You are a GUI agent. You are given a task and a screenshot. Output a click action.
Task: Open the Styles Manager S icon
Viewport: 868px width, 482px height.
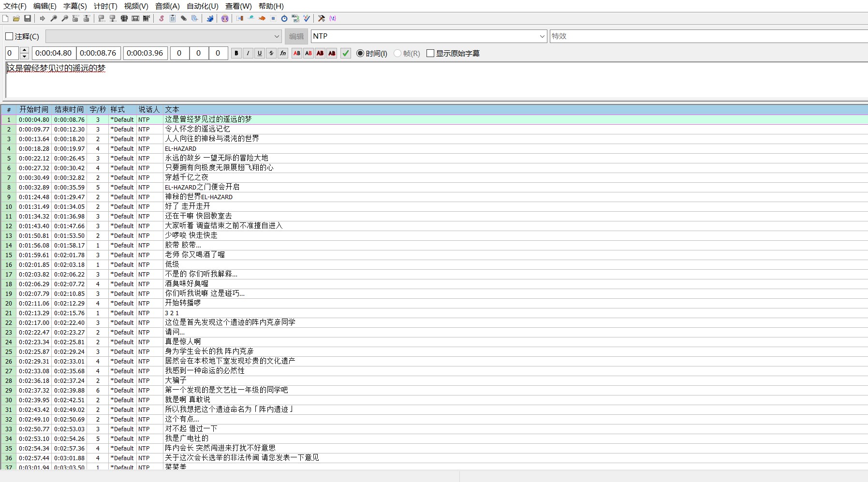click(162, 18)
